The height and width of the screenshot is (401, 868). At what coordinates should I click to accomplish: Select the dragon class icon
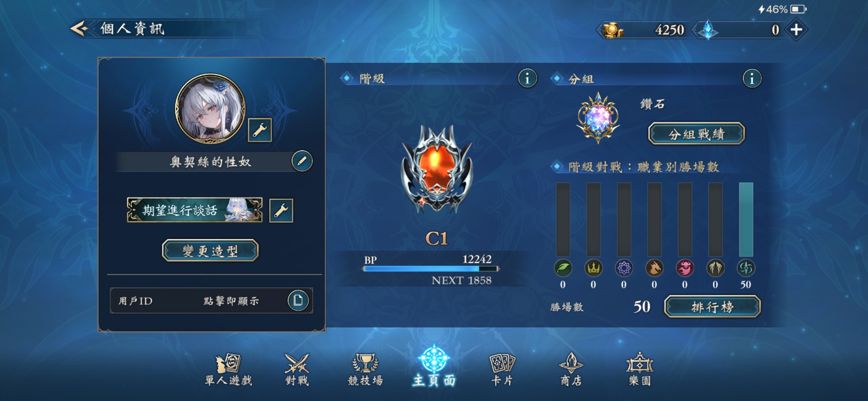(654, 268)
